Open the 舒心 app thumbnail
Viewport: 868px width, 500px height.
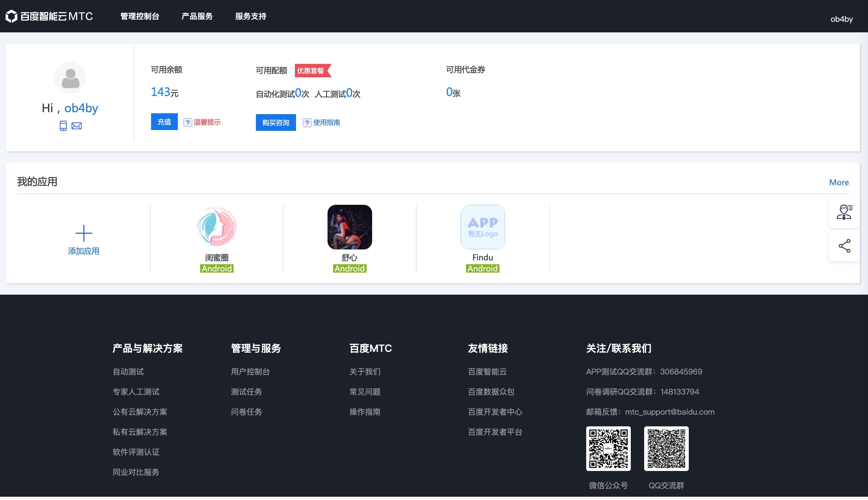tap(349, 227)
